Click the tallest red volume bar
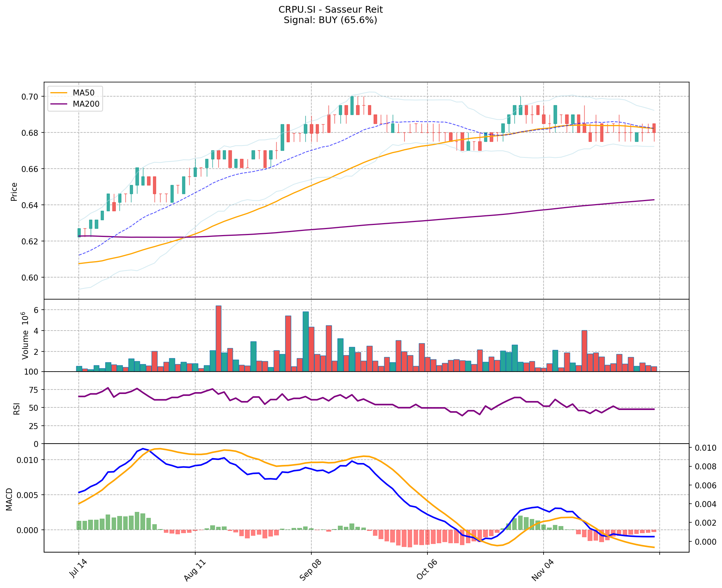The image size is (722, 588). pos(218,338)
